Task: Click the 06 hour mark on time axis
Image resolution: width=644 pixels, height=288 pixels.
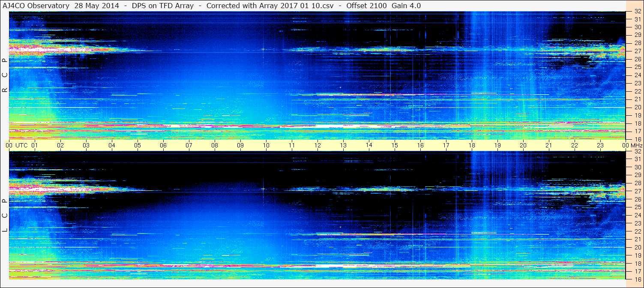Action: tap(163, 145)
